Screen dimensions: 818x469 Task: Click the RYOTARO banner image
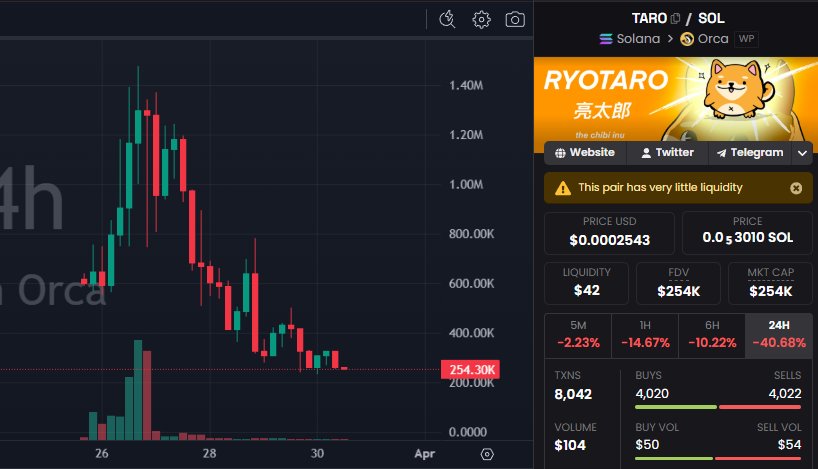point(676,98)
